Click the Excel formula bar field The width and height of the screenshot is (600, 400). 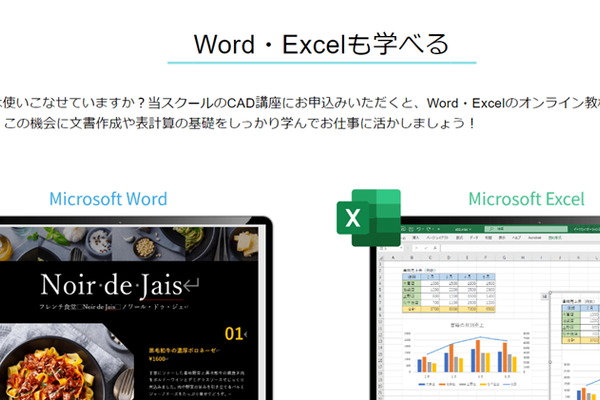coord(520,248)
